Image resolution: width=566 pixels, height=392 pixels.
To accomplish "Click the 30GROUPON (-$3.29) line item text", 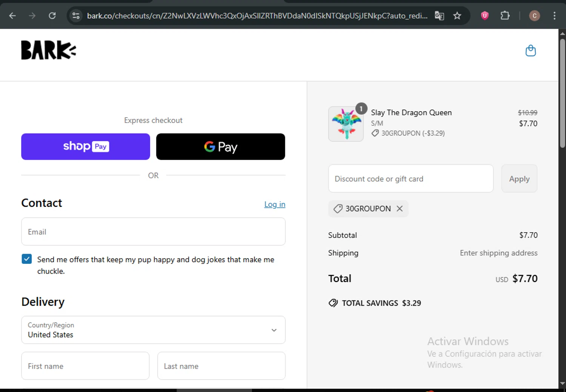I will [x=413, y=133].
